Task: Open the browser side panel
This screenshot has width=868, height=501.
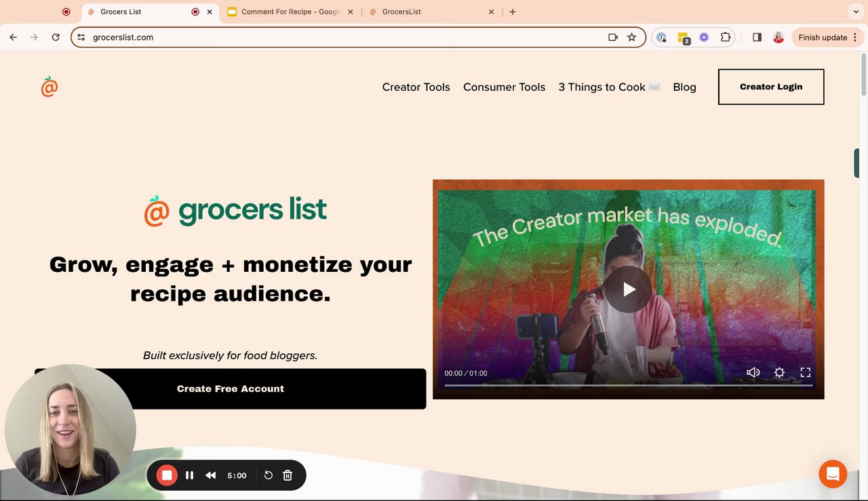Action: coord(757,37)
